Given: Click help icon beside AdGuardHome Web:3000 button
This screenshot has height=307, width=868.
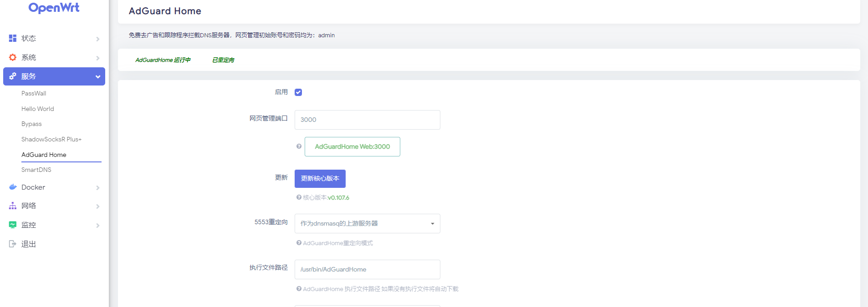Looking at the screenshot, I should (x=299, y=146).
